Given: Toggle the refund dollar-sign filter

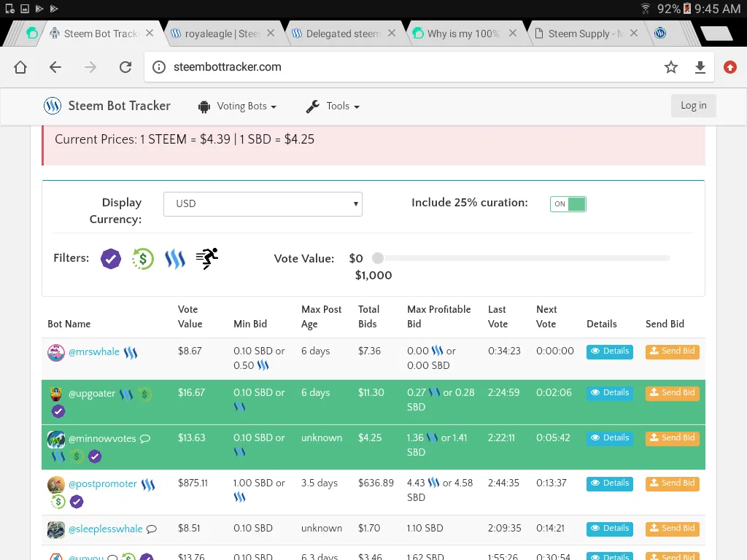Looking at the screenshot, I should [143, 259].
